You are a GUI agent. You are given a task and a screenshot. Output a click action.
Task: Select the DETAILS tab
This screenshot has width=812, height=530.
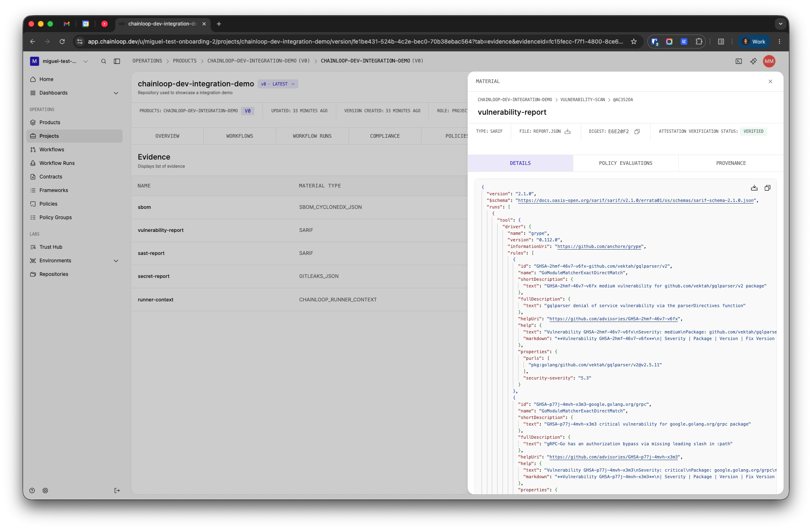point(520,163)
